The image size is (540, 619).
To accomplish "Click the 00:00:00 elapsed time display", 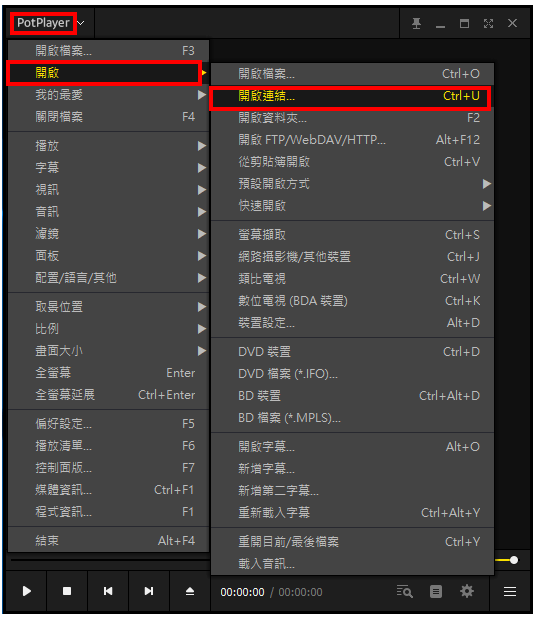I will [x=242, y=592].
